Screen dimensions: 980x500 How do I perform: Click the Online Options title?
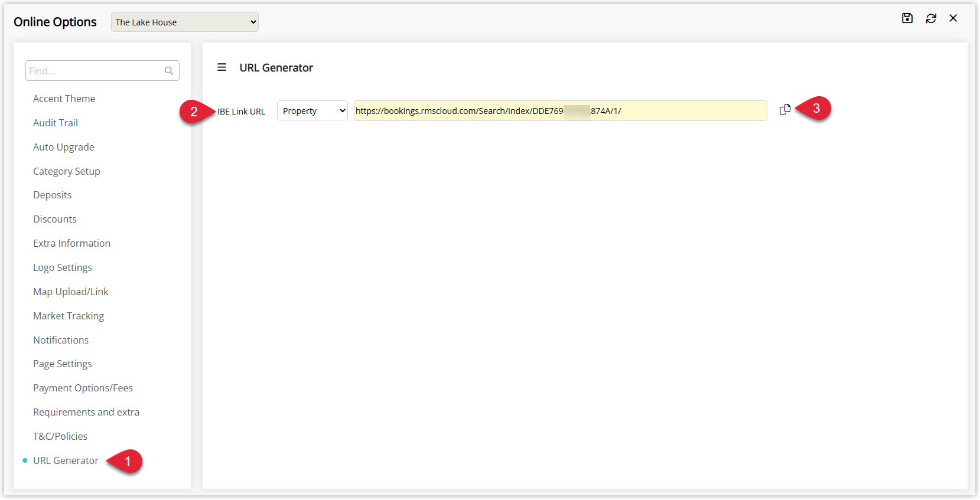click(x=55, y=22)
